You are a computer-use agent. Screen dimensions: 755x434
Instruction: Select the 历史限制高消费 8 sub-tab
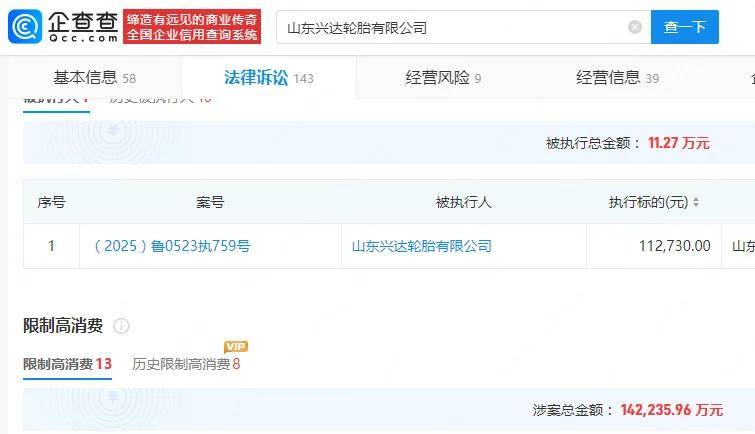[186, 364]
